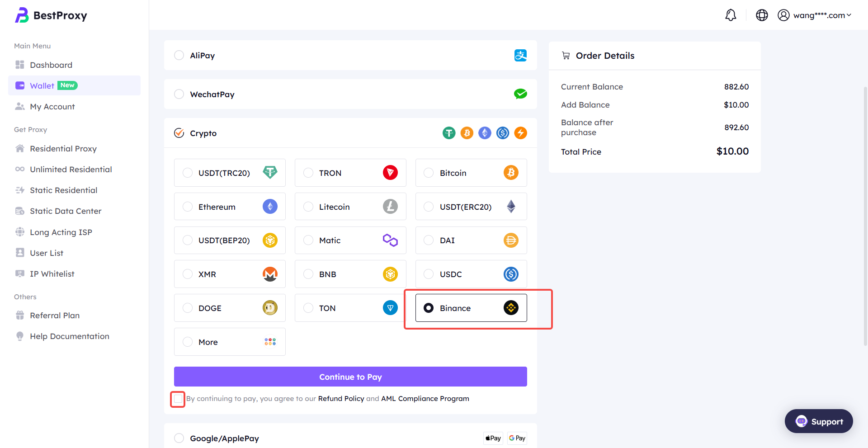This screenshot has width=868, height=448.
Task: Choose the USDT(BEP20) radio option
Action: coord(188,241)
